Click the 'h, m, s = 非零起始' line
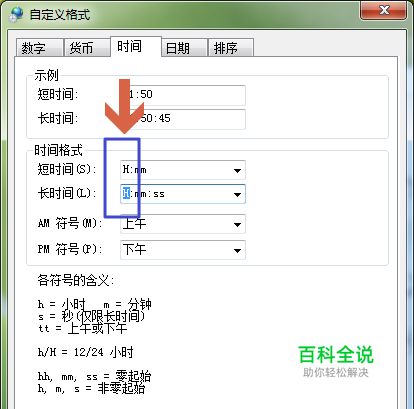 click(x=91, y=388)
